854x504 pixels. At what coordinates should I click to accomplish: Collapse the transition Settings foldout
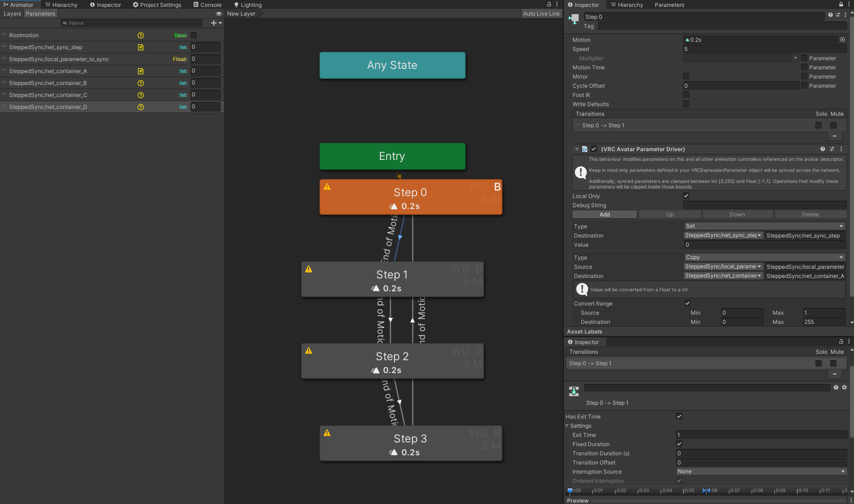[567, 426]
